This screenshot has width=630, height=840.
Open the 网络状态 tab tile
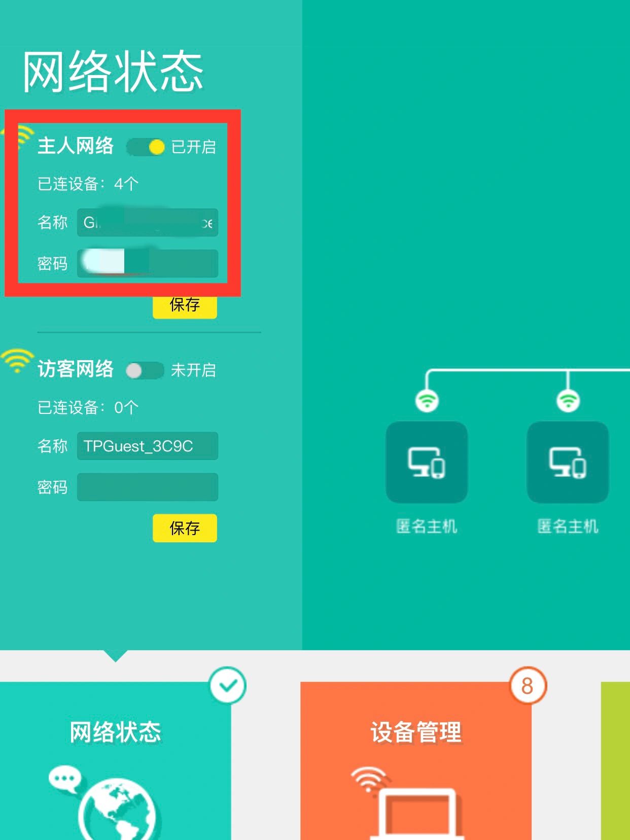116,761
